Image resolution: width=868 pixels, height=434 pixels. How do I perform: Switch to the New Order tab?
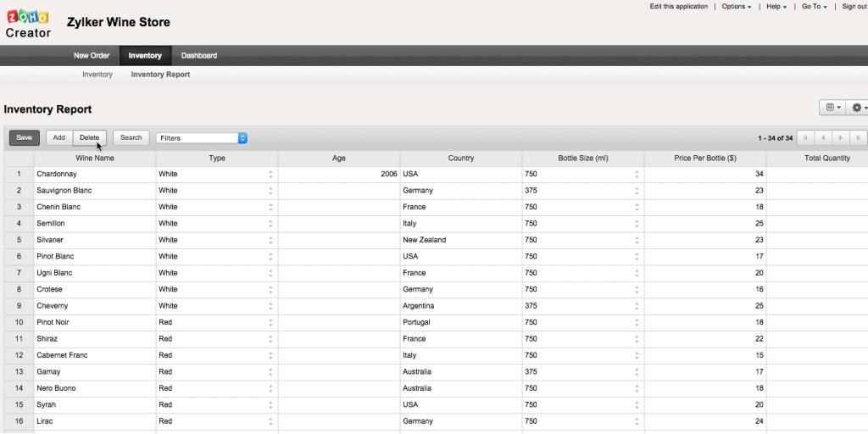tap(92, 56)
